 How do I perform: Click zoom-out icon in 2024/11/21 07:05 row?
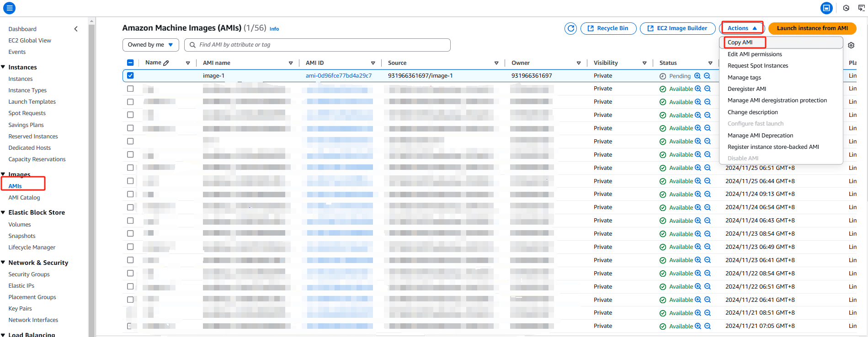(x=708, y=326)
